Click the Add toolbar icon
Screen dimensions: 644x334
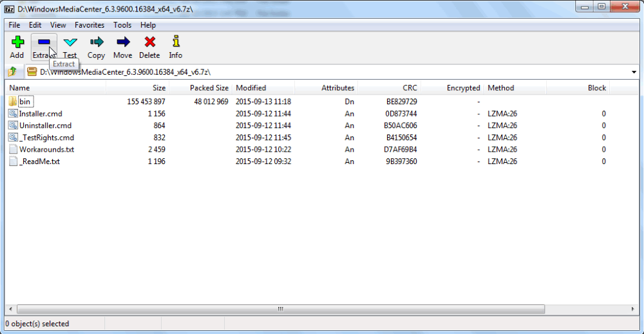(17, 42)
